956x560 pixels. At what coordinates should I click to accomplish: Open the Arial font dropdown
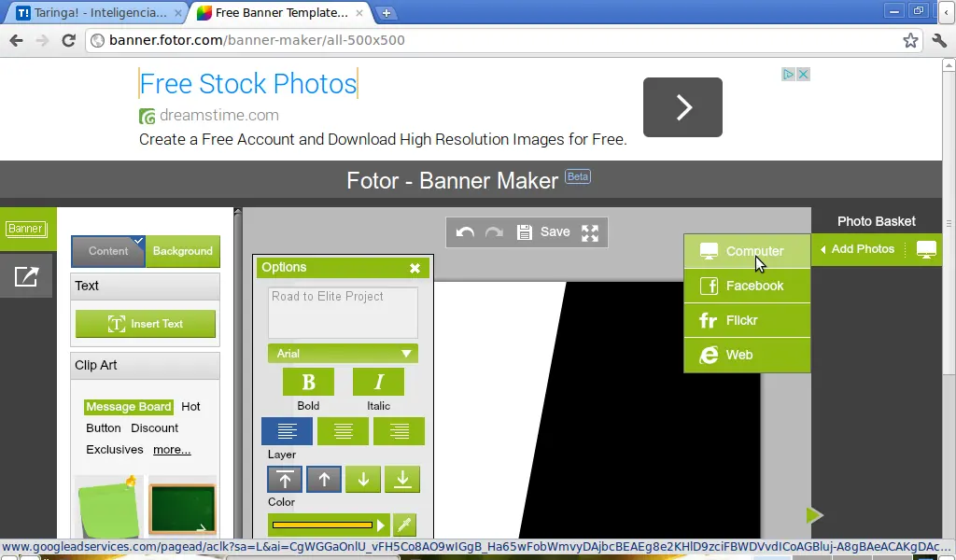343,354
